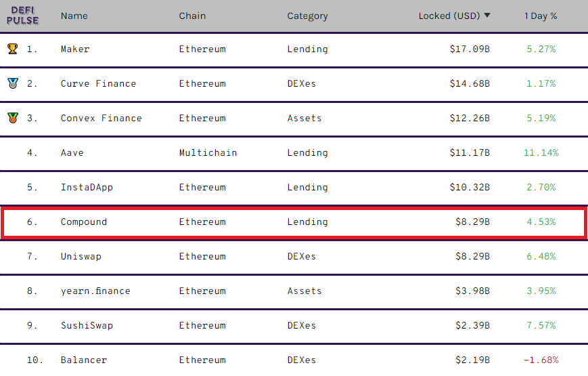Viewport: 588px width, 376px height.
Task: Open the InstaDApp project link
Action: tap(87, 187)
